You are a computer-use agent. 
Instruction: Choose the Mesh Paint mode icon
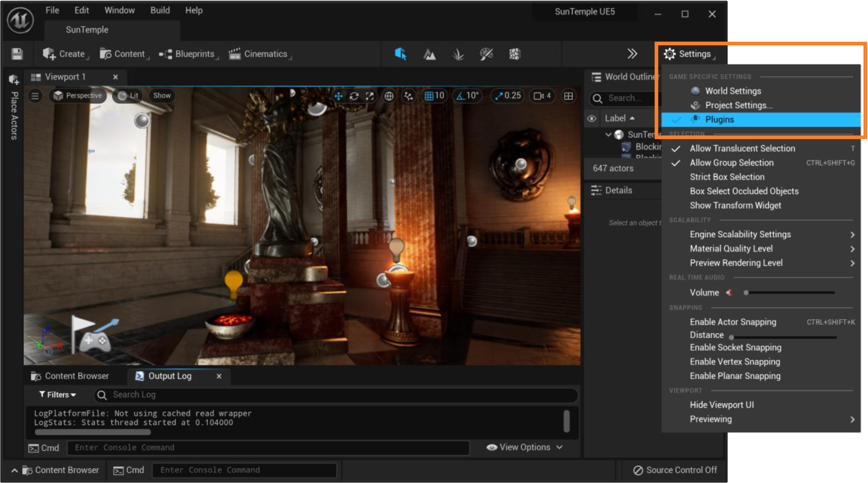coord(486,54)
